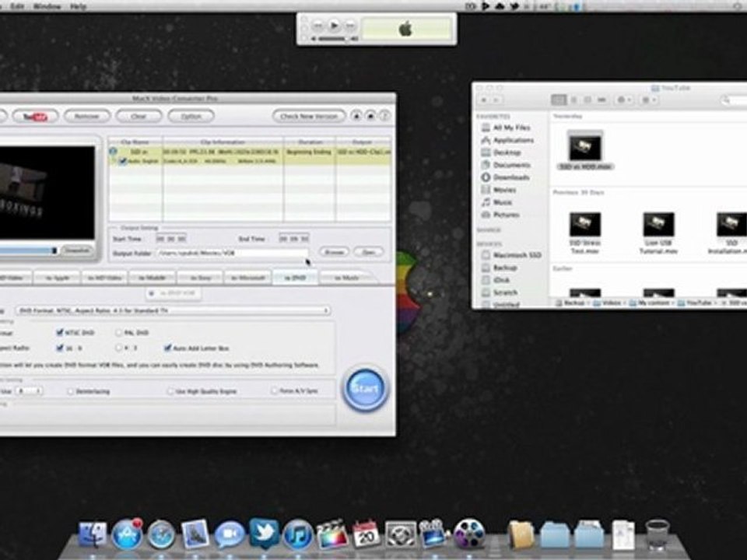Image resolution: width=747 pixels, height=560 pixels.
Task: Click the Output Folder path field
Action: pos(233,253)
